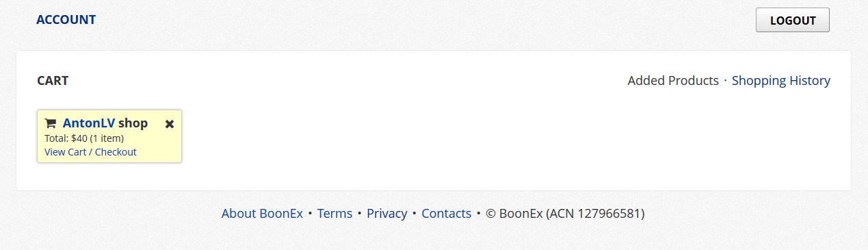The image size is (868, 250).
Task: Click the shopping cart icon beside AntonLV
Action: [x=50, y=123]
